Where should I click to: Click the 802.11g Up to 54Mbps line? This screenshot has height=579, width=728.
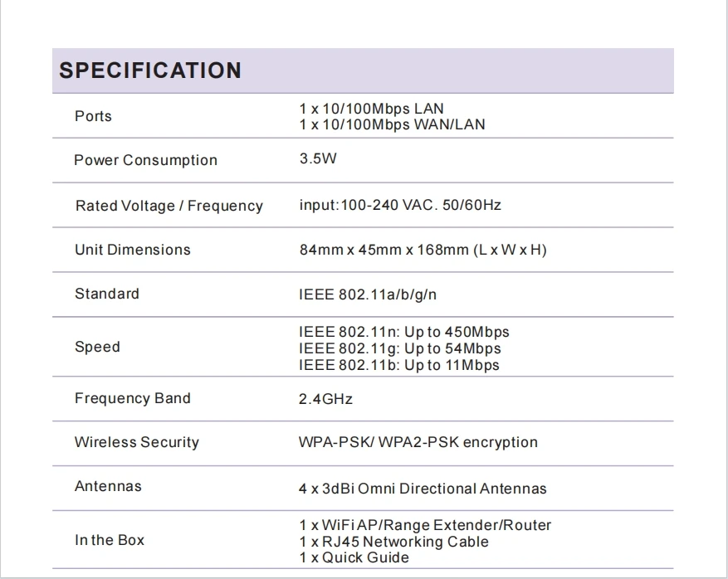point(400,348)
